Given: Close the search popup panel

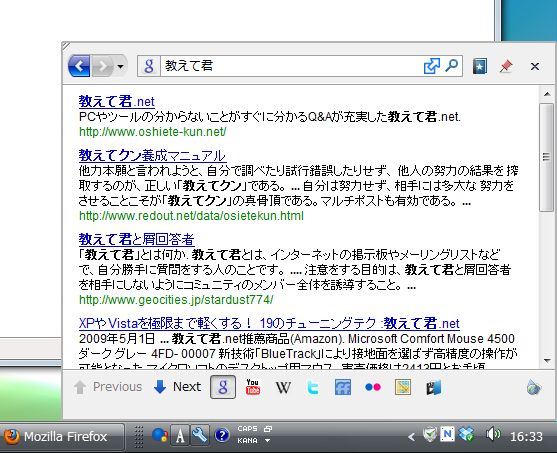Looking at the screenshot, I should click(535, 66).
